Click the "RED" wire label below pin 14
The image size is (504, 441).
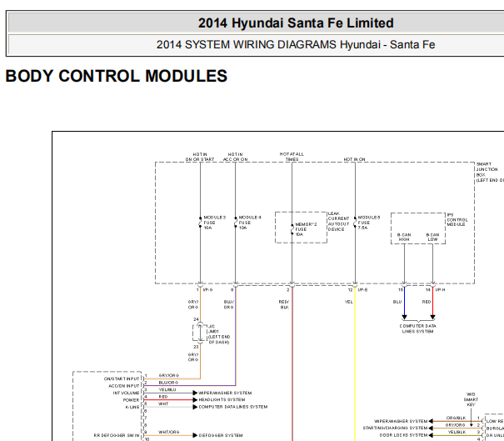pyautogui.click(x=427, y=302)
